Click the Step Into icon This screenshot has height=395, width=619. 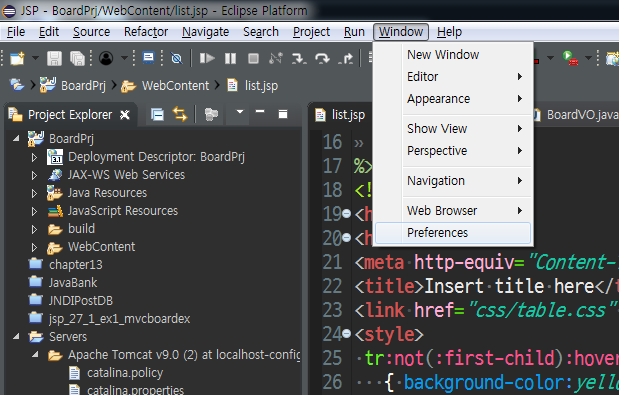pos(299,58)
